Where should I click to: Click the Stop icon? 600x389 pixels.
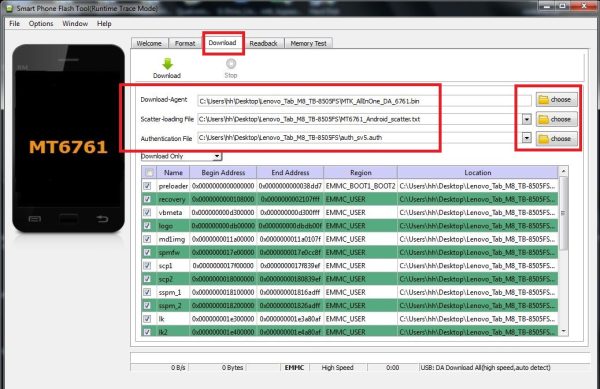point(231,63)
